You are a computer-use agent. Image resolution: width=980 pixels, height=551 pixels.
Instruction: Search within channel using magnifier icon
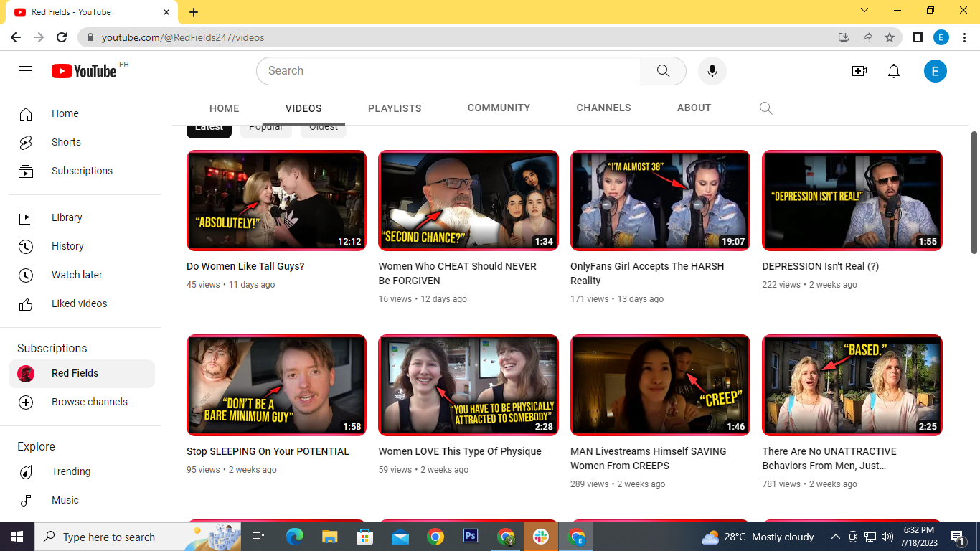point(765,108)
